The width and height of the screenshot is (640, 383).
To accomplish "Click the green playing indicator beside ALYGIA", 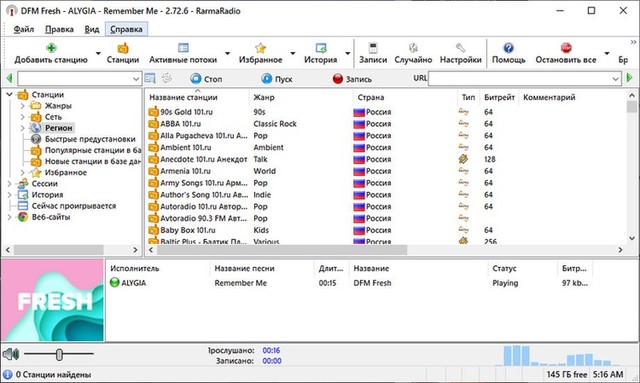I will pos(115,283).
